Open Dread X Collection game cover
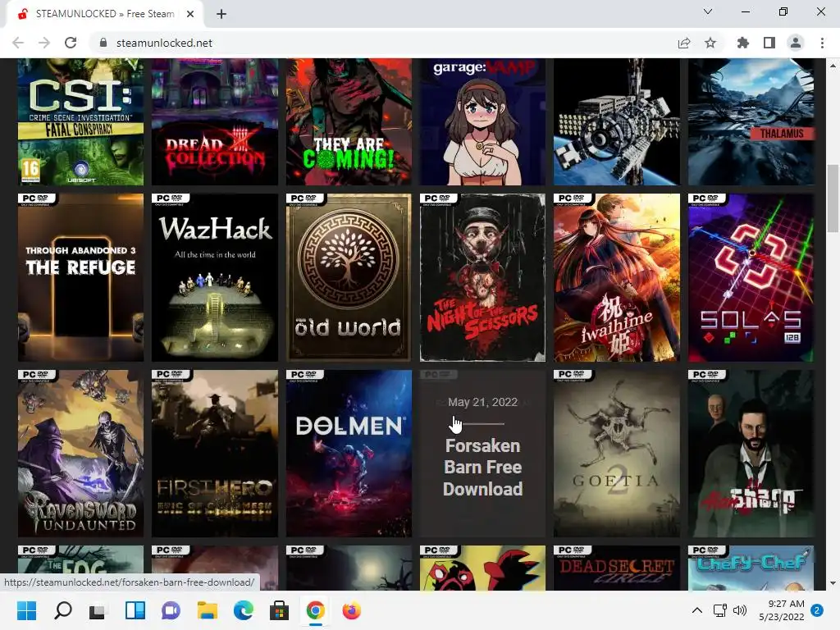840x630 pixels. coord(215,121)
